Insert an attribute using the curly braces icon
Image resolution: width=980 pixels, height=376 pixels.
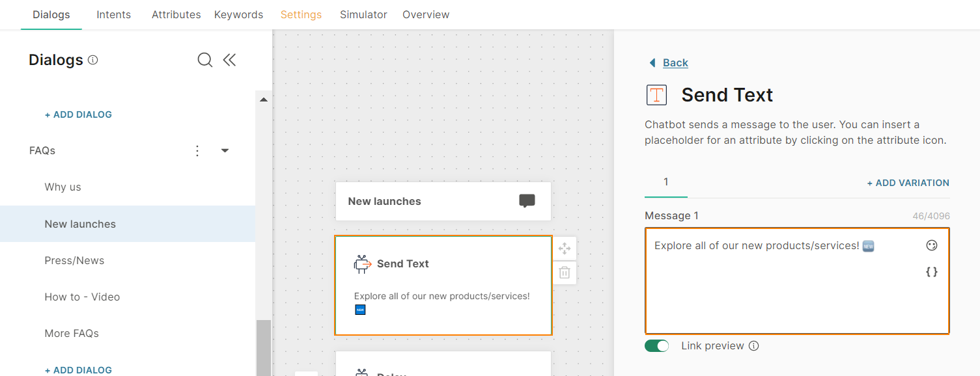pyautogui.click(x=931, y=271)
